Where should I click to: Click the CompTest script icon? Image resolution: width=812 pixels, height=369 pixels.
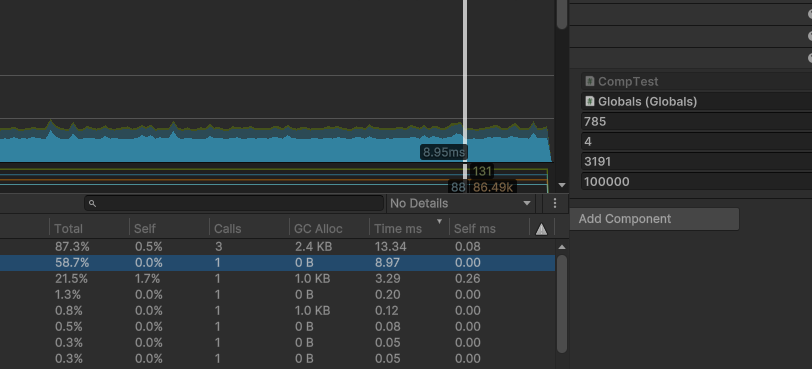589,81
